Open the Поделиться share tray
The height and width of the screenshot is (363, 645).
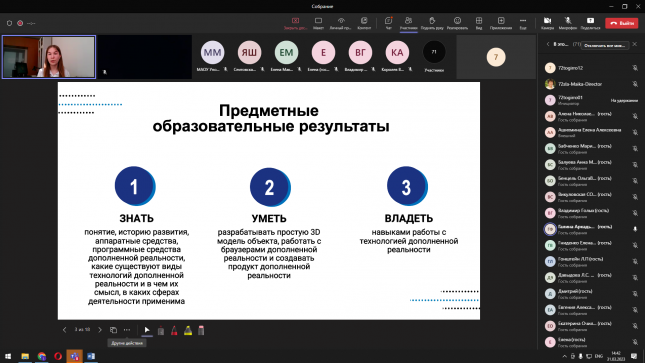coord(590,23)
